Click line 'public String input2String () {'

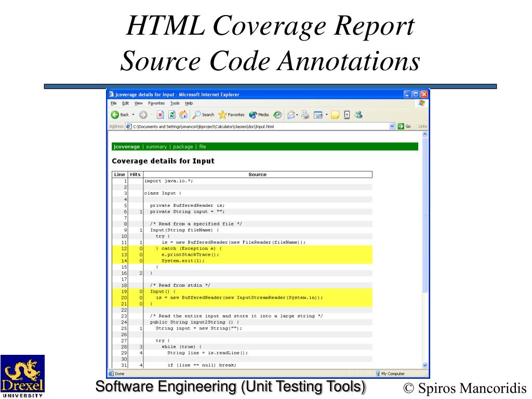tap(195, 322)
